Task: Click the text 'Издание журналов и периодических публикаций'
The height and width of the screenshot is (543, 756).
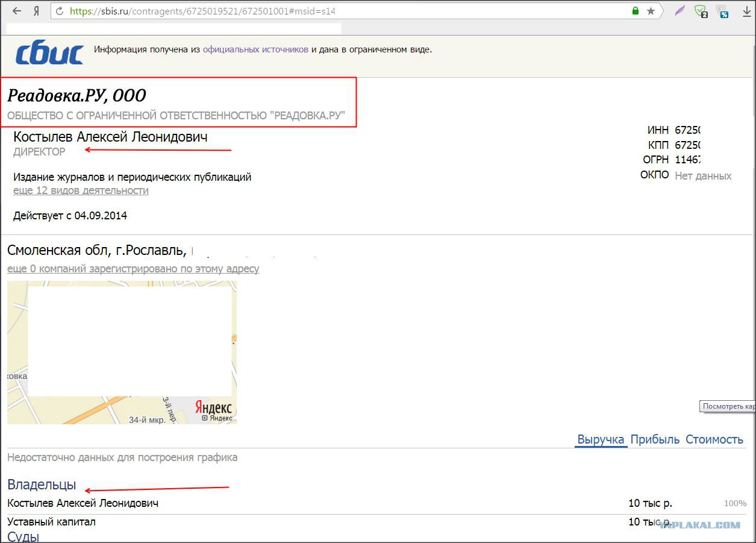Action: click(x=132, y=177)
